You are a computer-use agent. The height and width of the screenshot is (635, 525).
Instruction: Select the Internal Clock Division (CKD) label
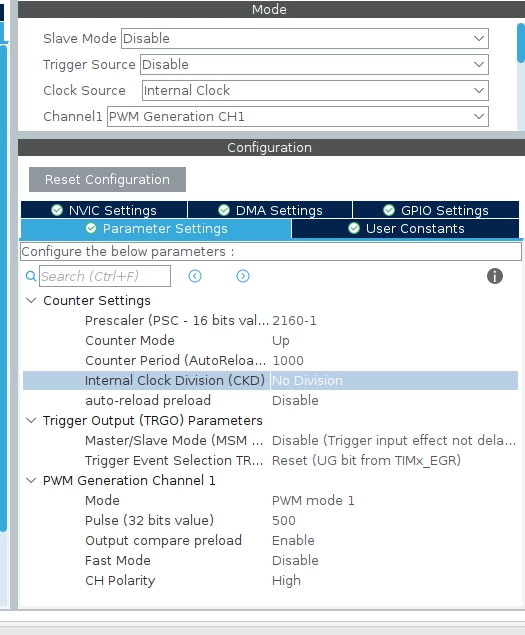[175, 381]
